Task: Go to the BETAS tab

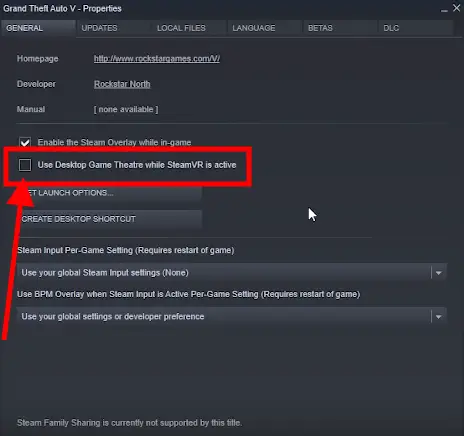Action: (340, 28)
